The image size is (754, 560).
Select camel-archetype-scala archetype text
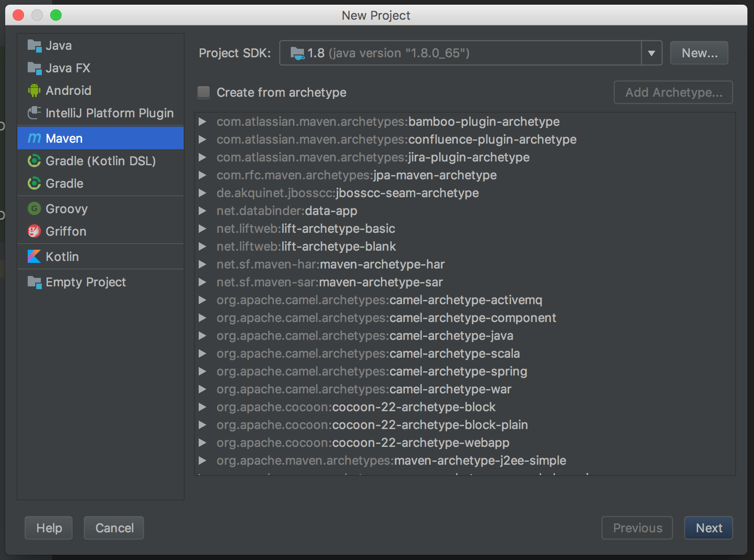click(455, 353)
